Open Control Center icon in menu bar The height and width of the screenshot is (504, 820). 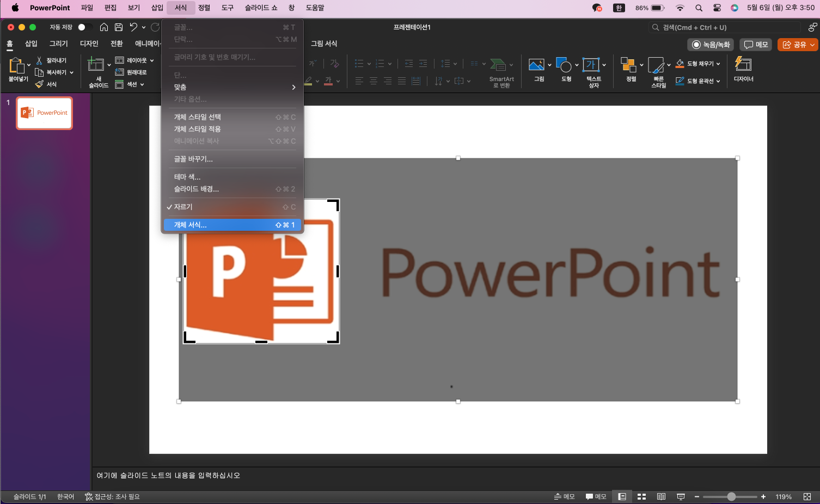(717, 8)
